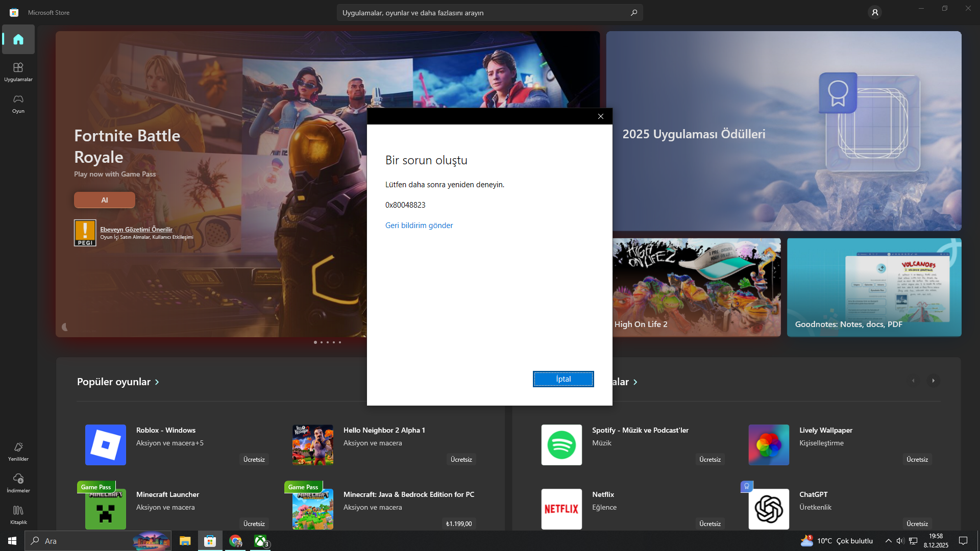Open the volume icon in the system tray

click(x=900, y=541)
